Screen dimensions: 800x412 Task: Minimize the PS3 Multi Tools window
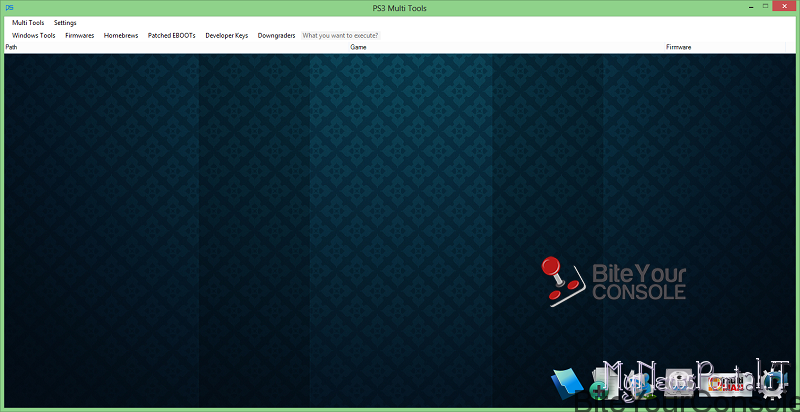pos(751,6)
